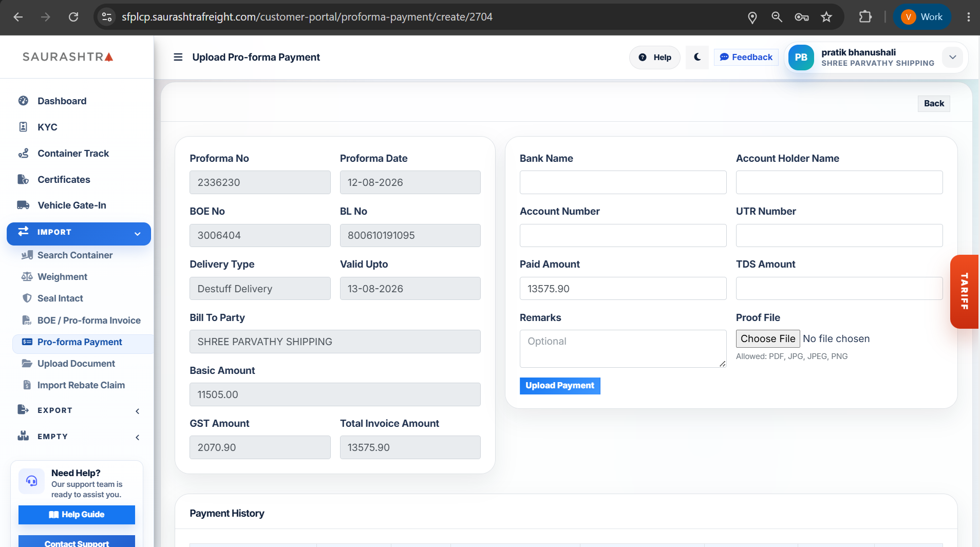980x547 pixels.
Task: Open browser password key icon
Action: 801,17
